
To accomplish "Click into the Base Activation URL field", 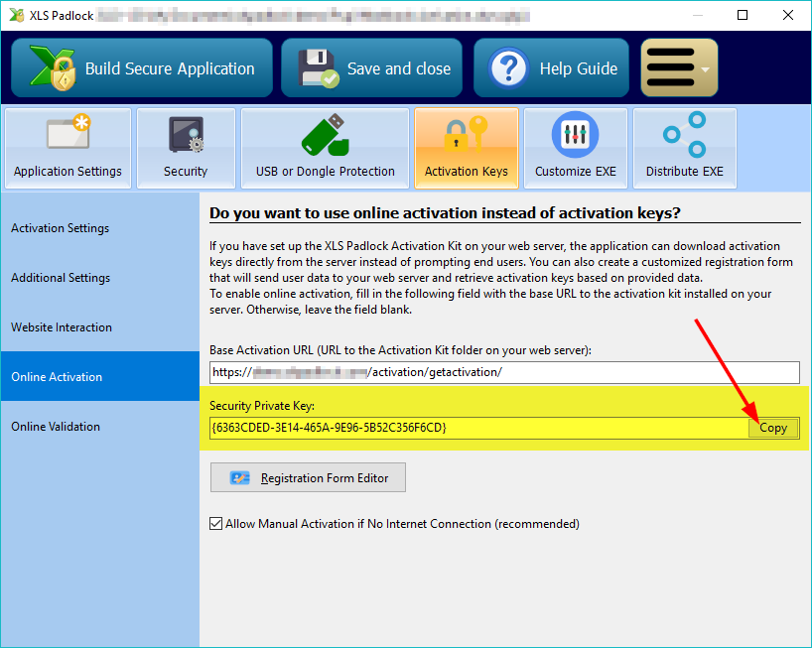I will [x=504, y=372].
